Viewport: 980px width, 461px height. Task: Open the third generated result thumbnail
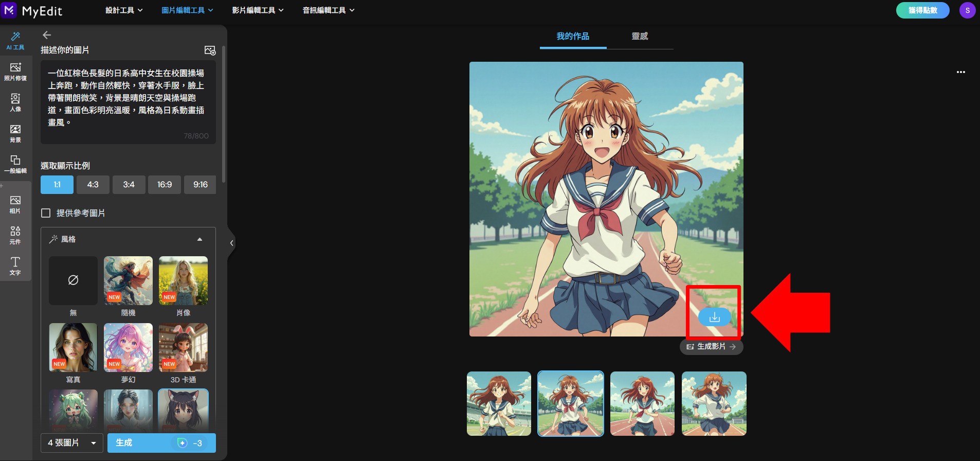(x=642, y=404)
